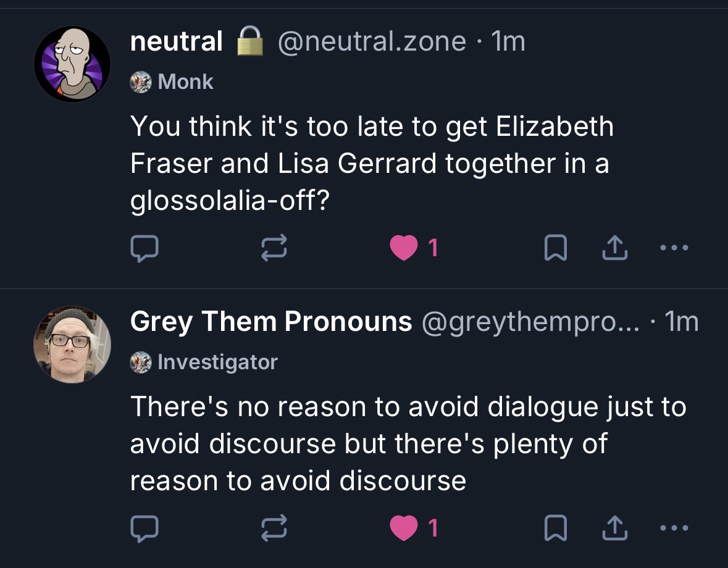728x568 pixels.
Task: Unlike Grey Them Pronouns' post heart
Action: tap(403, 528)
